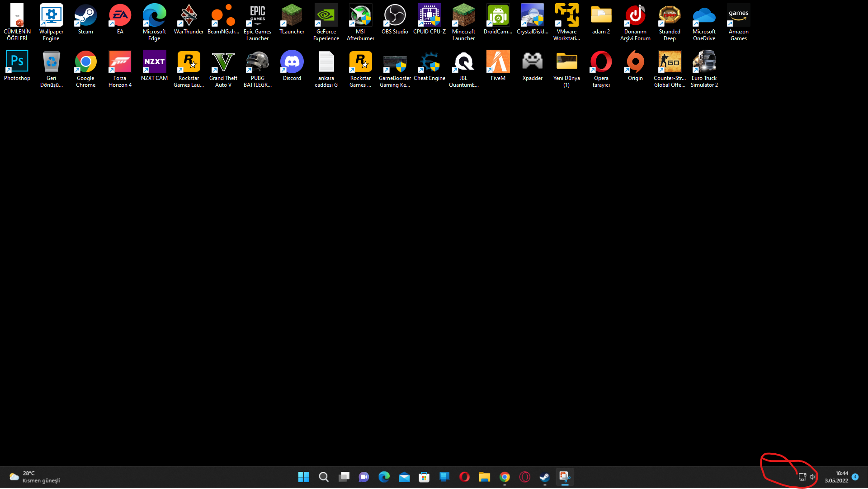Viewport: 868px width, 489px height.
Task: Select Yeni Dünya (1) folder
Action: click(x=566, y=69)
